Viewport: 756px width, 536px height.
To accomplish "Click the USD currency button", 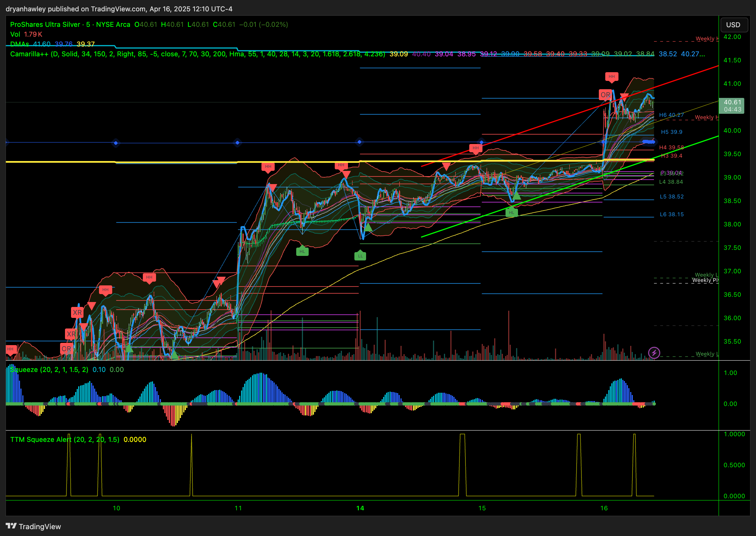I will tap(734, 25).
